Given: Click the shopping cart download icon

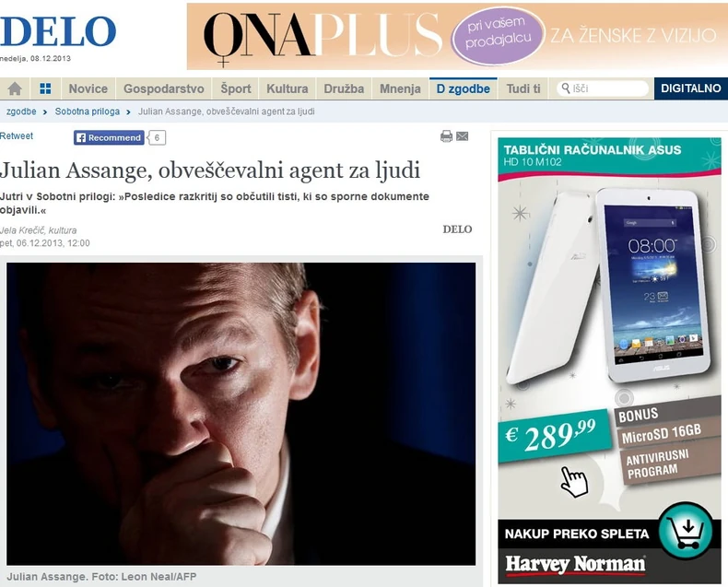Looking at the screenshot, I should 687,531.
